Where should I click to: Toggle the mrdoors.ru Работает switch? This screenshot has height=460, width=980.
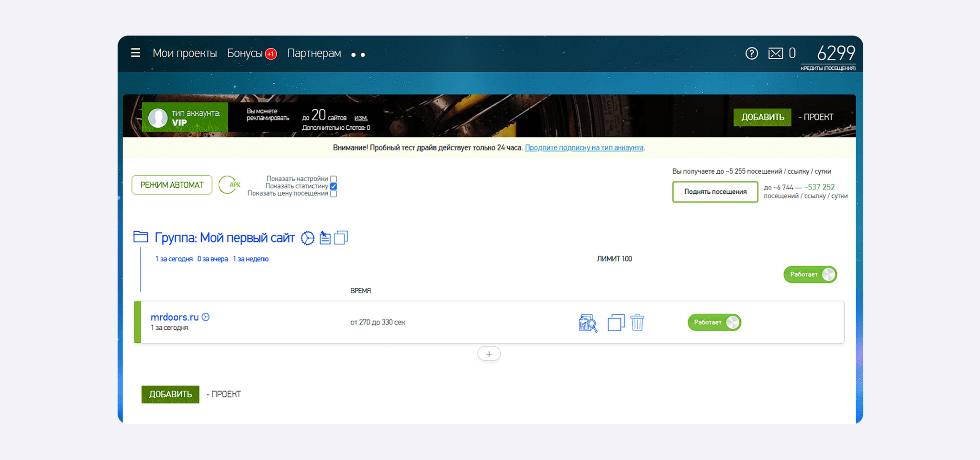tap(714, 322)
